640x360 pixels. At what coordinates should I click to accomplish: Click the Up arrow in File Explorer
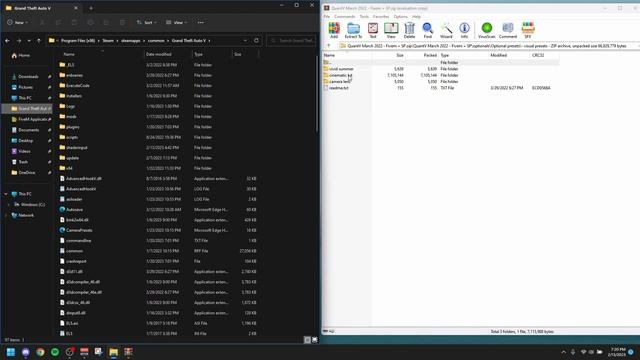[x=39, y=41]
